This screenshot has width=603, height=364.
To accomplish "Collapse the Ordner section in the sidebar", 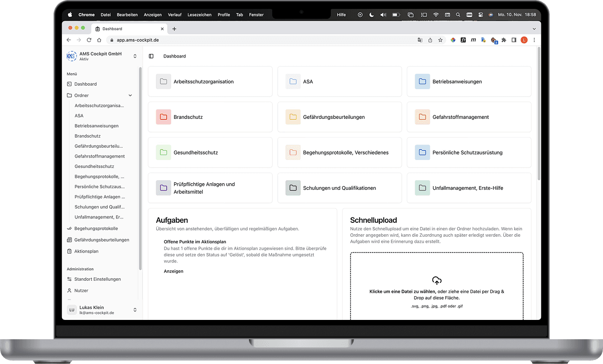I will (x=130, y=95).
